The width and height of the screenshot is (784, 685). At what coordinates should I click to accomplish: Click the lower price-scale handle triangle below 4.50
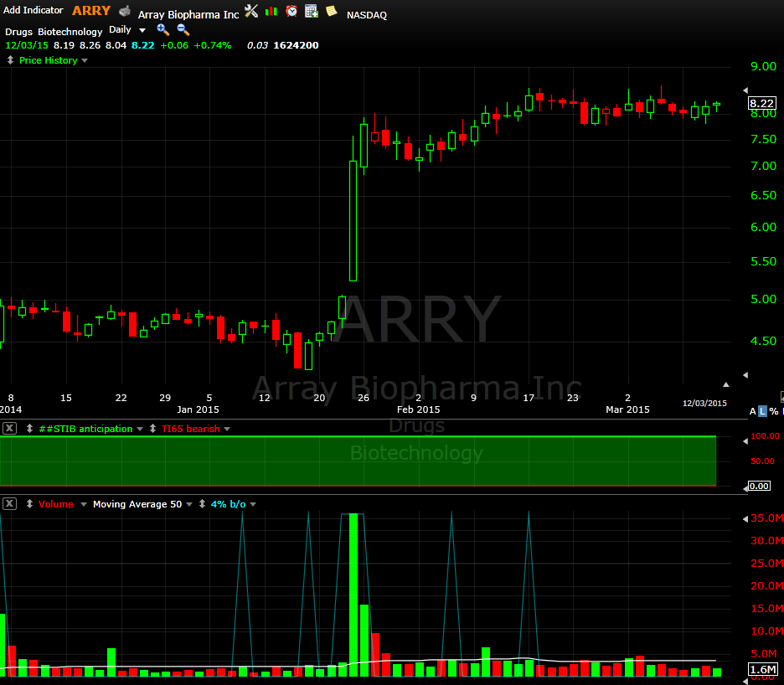click(745, 374)
